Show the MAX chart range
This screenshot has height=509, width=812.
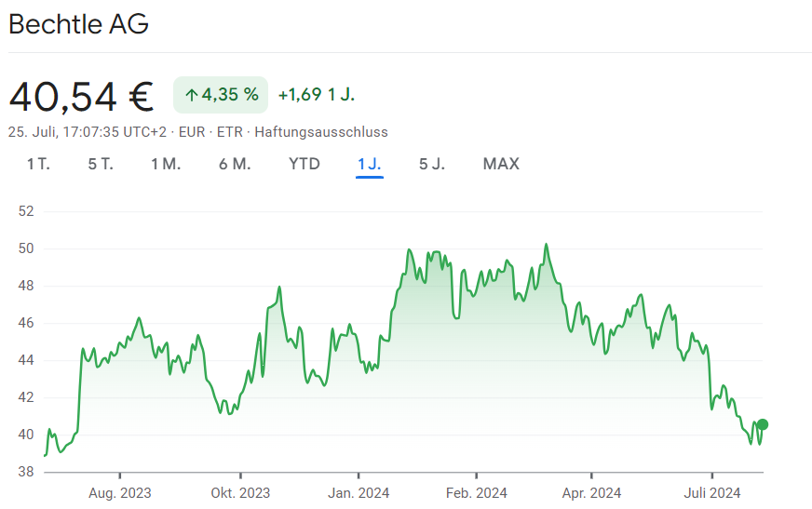(501, 164)
